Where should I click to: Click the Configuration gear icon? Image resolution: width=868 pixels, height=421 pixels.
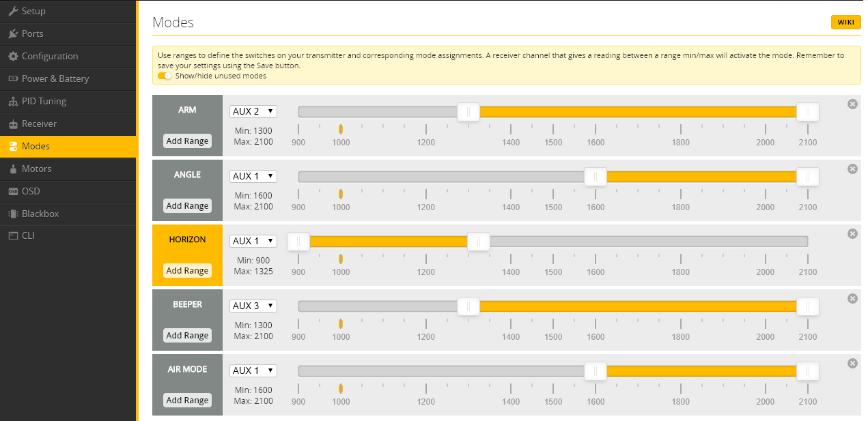pyautogui.click(x=13, y=56)
